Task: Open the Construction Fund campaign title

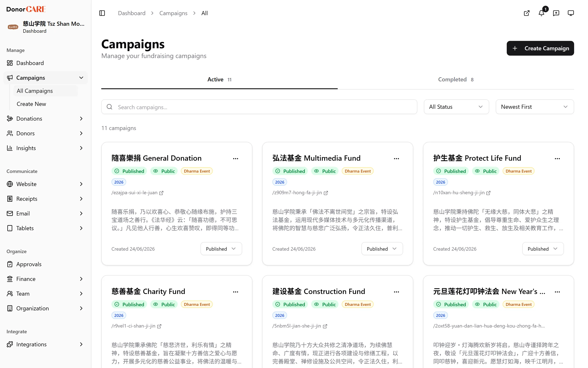Action: coord(318,291)
